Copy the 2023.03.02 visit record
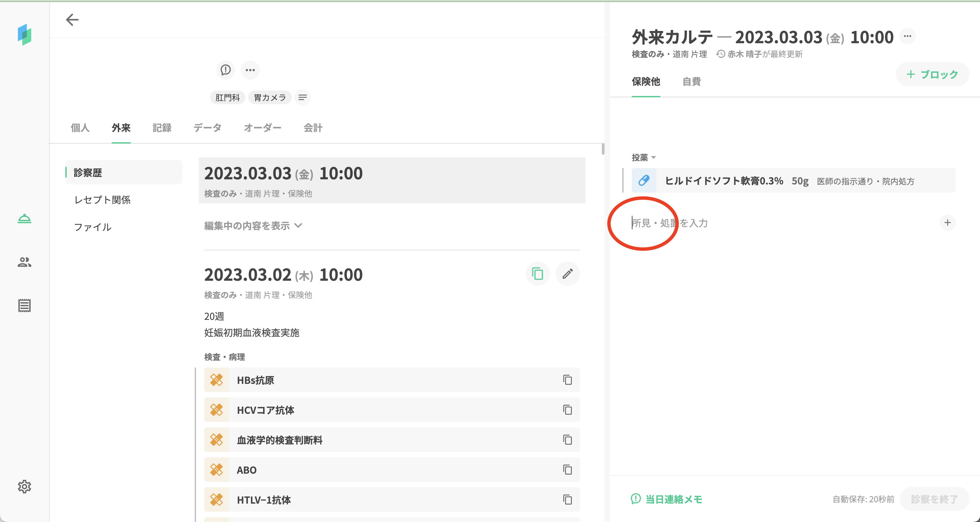The height and width of the screenshot is (522, 980). tap(537, 274)
